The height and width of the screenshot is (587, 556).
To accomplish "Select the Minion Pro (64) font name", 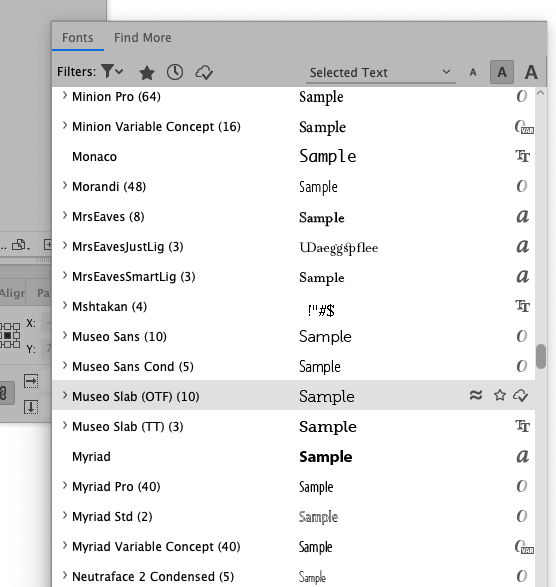I will pos(116,97).
